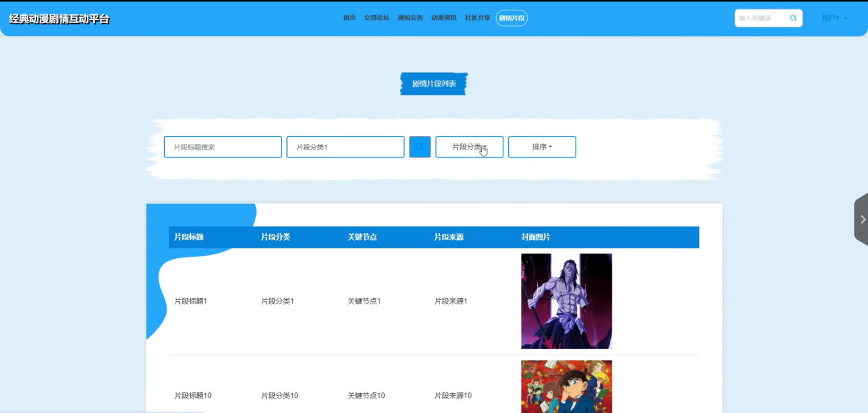868x413 pixels.
Task: Open the 排序 dropdown
Action: pos(542,147)
